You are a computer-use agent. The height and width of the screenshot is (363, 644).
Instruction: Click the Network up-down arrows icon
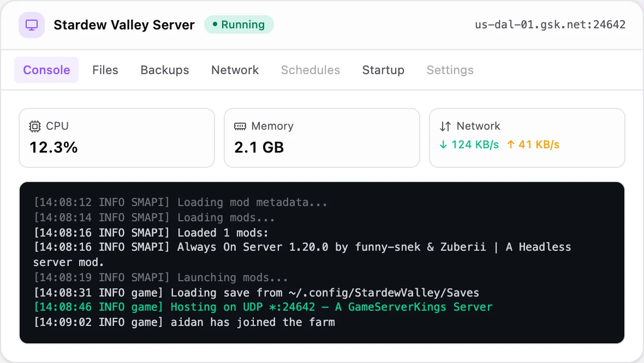coord(445,126)
